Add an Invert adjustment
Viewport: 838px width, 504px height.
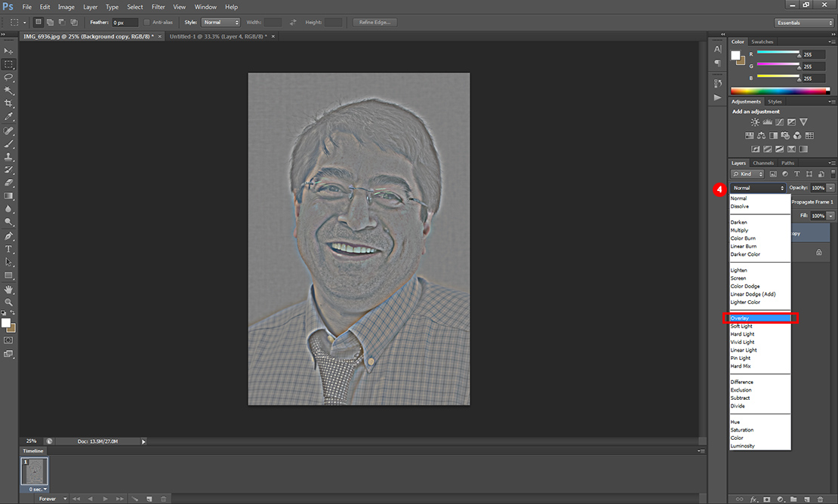[755, 149]
